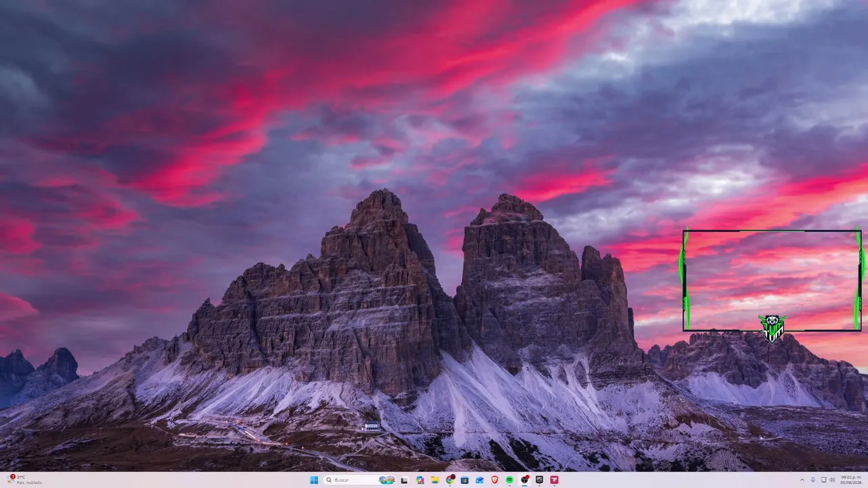
Task: Switch to OBS Studio on the taskbar
Action: [x=524, y=480]
